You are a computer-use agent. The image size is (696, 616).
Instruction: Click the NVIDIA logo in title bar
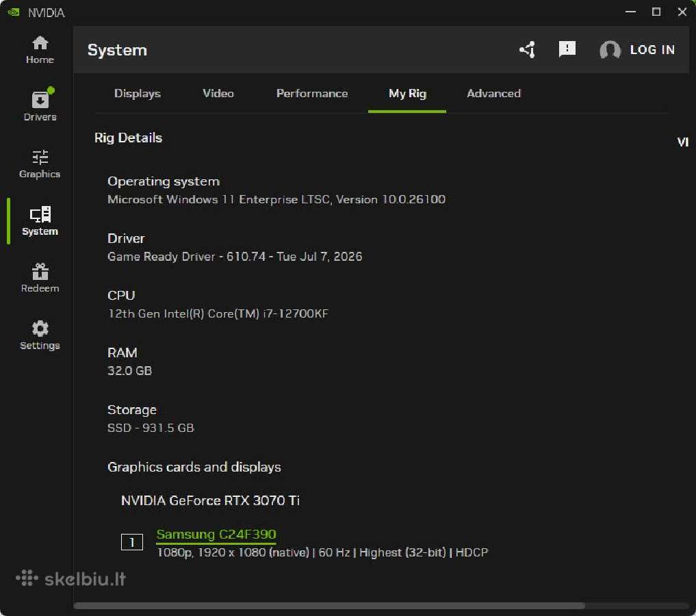coord(14,12)
